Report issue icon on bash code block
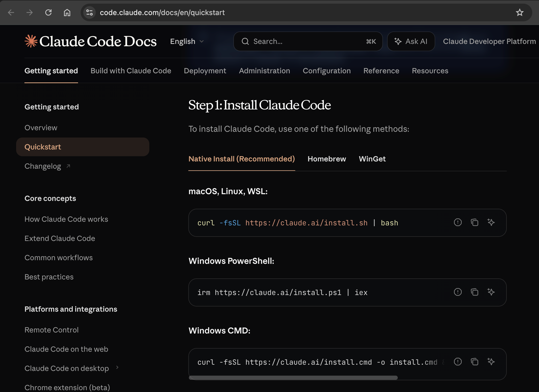539x392 pixels. (458, 223)
